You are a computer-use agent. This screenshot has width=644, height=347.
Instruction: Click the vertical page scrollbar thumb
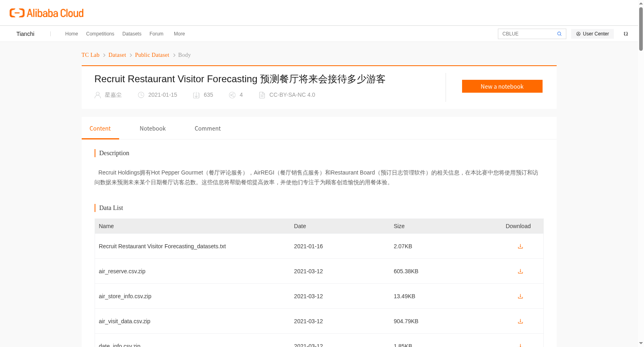pyautogui.click(x=641, y=29)
